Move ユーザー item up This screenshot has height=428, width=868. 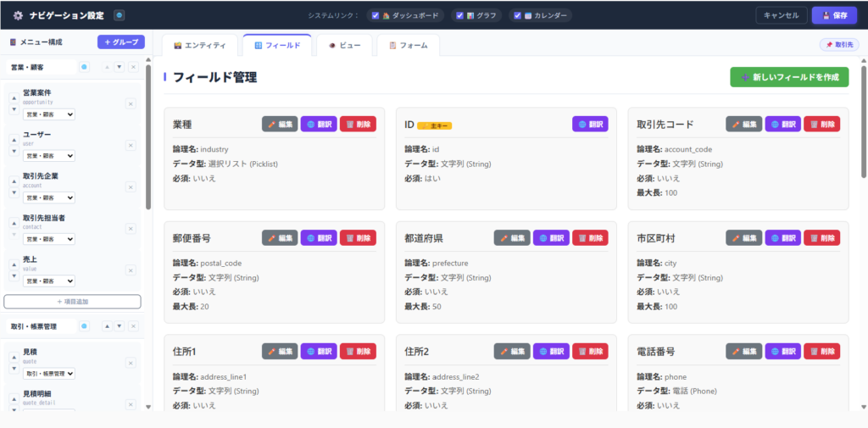click(14, 140)
